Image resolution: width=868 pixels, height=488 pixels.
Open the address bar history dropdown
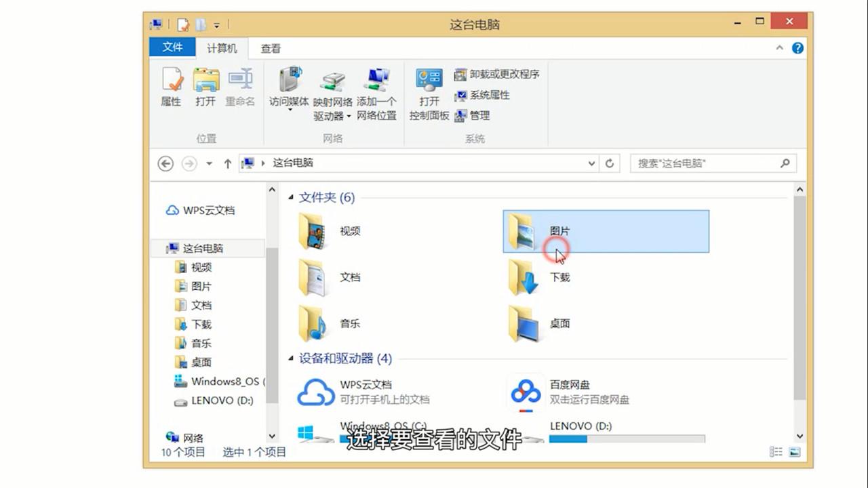591,163
